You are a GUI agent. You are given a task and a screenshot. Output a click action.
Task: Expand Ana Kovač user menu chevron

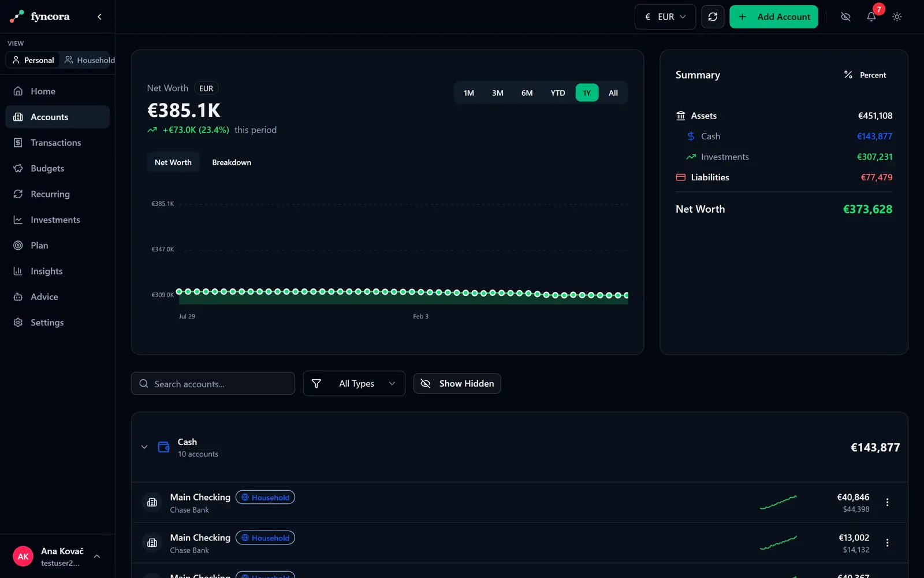97,557
